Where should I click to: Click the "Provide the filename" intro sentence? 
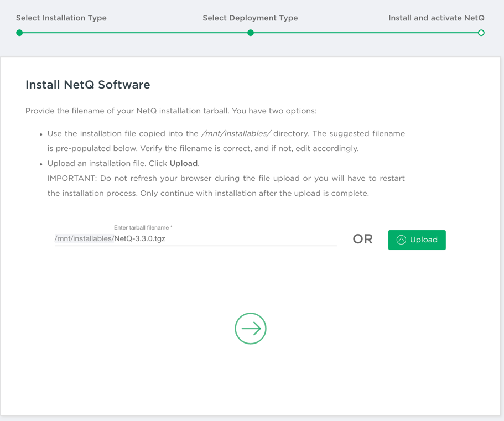(171, 111)
